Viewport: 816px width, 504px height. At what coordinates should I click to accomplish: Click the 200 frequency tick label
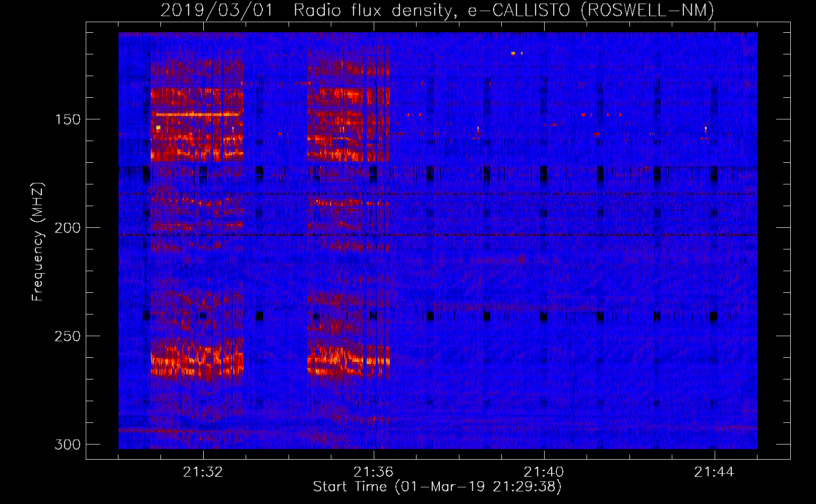(x=68, y=228)
